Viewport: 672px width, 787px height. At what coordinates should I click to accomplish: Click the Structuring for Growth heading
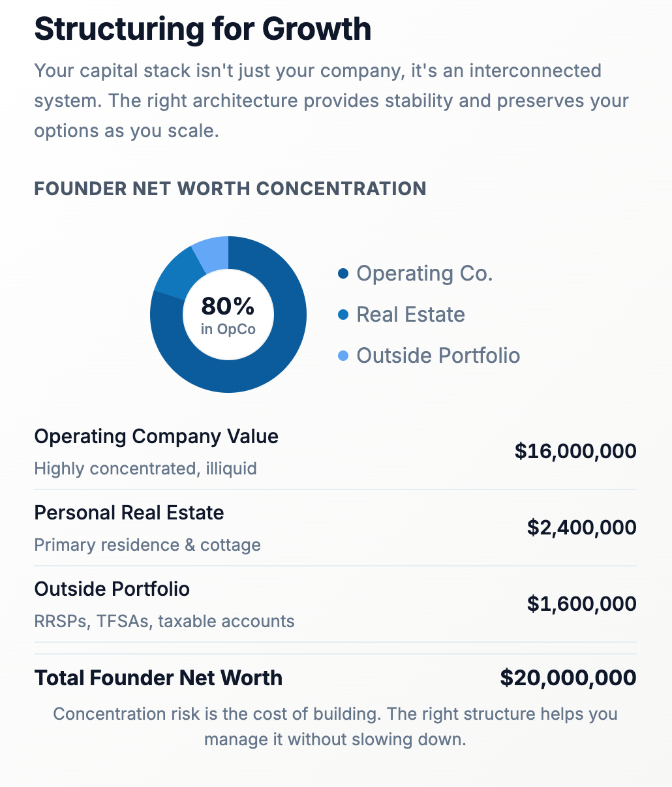(x=202, y=29)
